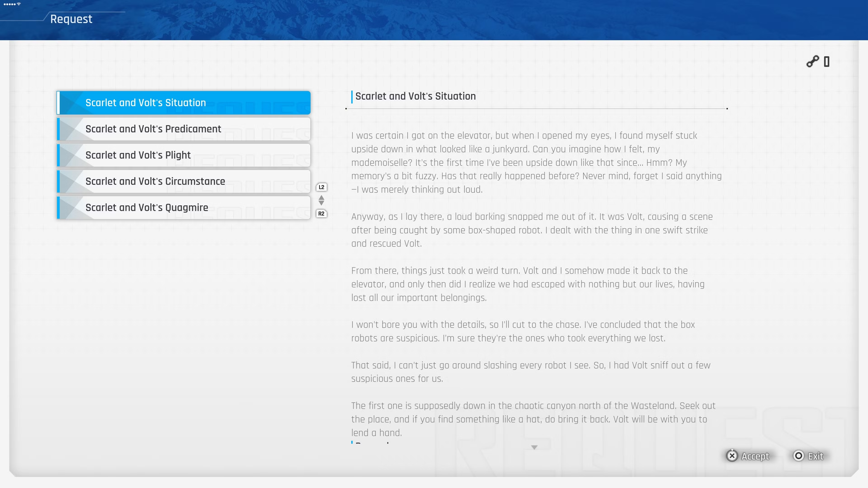Click the Accept button
This screenshot has width=868, height=488.
(x=748, y=456)
